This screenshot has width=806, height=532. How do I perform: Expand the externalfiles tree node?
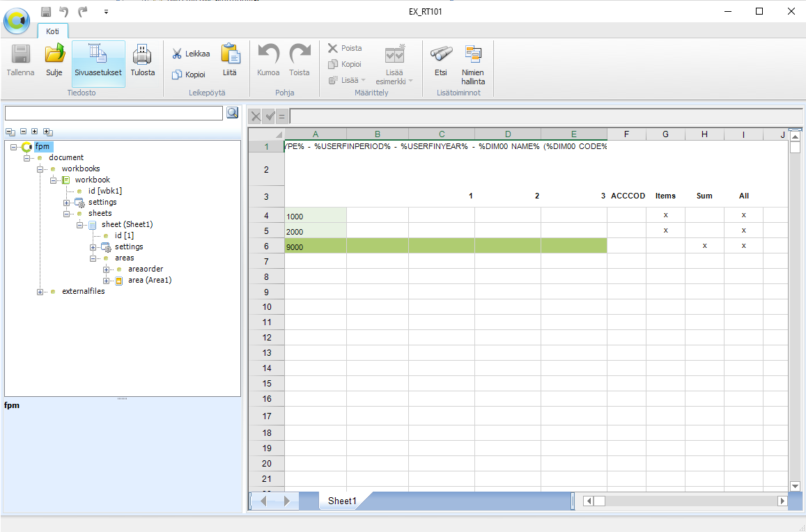[x=40, y=292]
